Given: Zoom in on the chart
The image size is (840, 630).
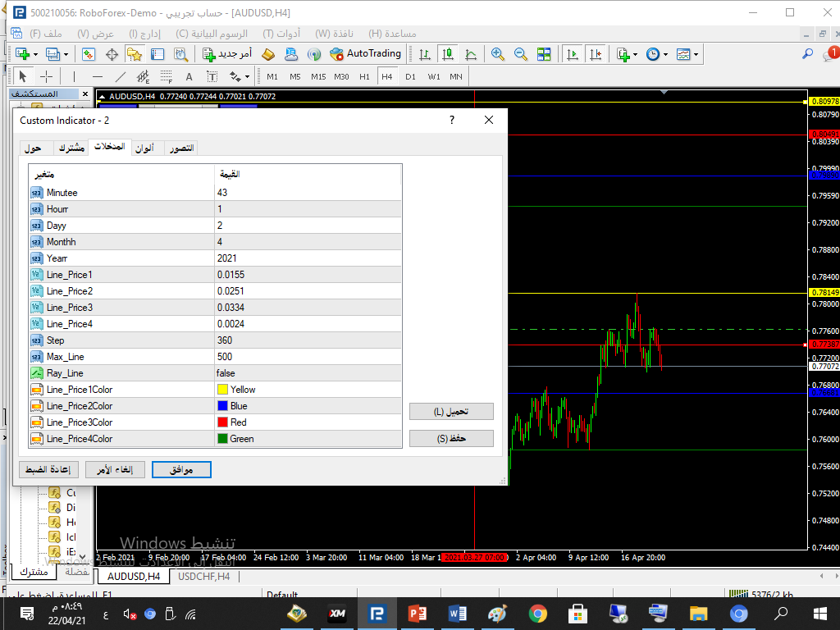Looking at the screenshot, I should (x=498, y=54).
